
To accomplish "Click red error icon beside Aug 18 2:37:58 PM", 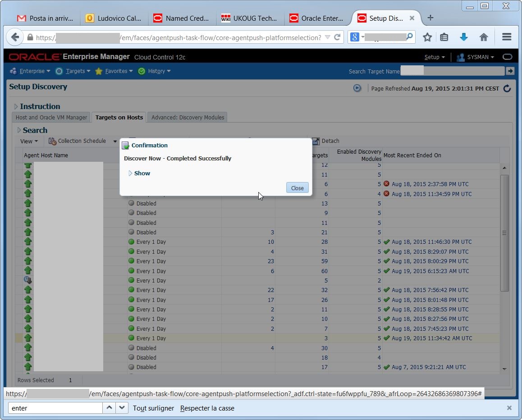I will [x=386, y=184].
